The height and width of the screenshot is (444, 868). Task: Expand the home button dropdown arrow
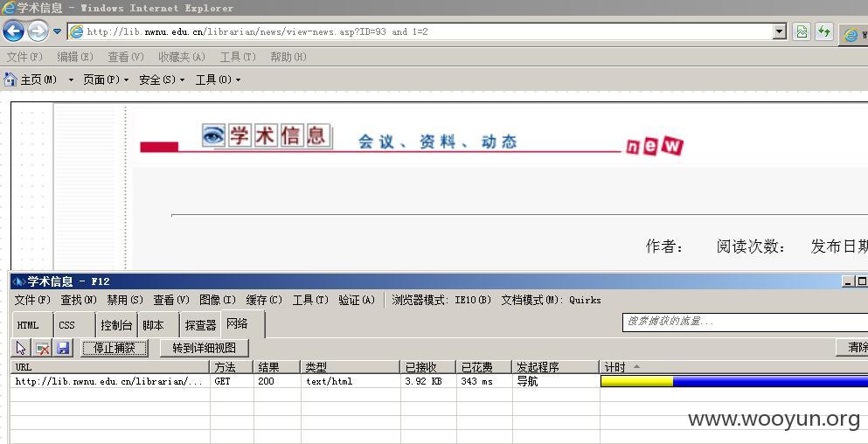(x=71, y=80)
